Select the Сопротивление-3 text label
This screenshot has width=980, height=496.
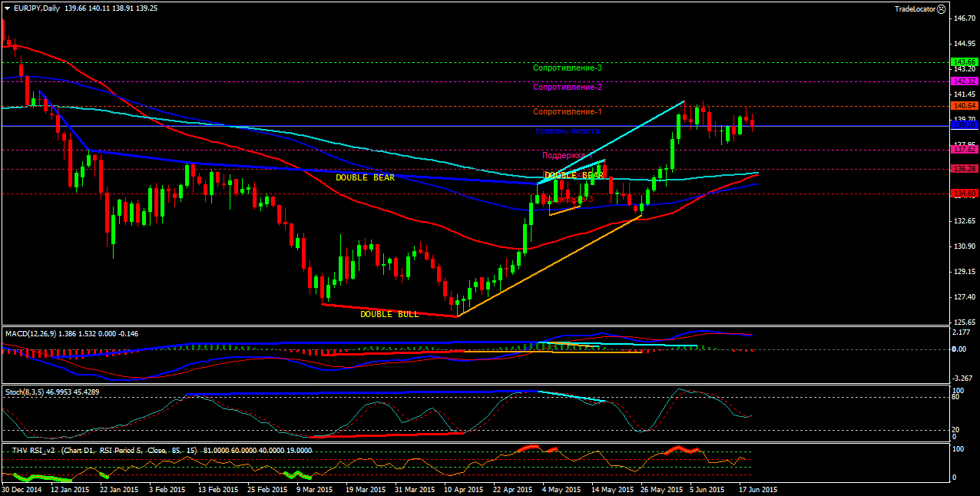568,68
